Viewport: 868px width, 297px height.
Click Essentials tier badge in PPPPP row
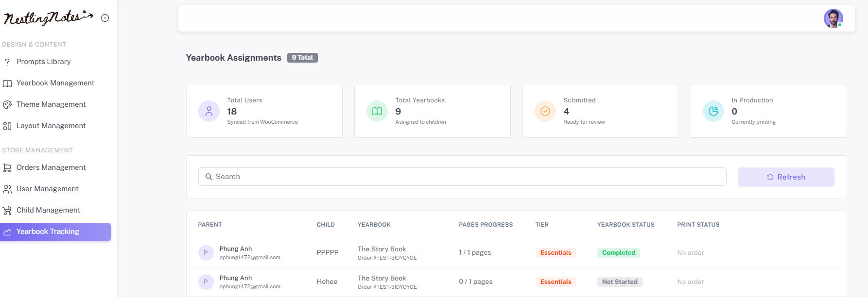point(556,253)
